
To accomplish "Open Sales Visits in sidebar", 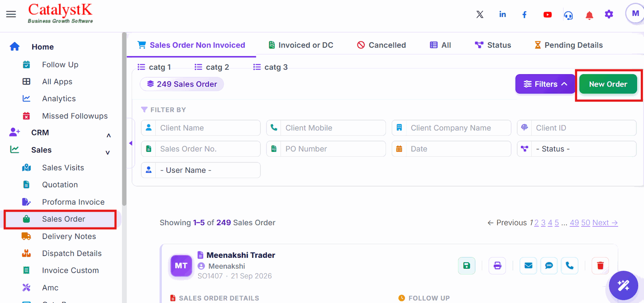I will click(x=63, y=168).
